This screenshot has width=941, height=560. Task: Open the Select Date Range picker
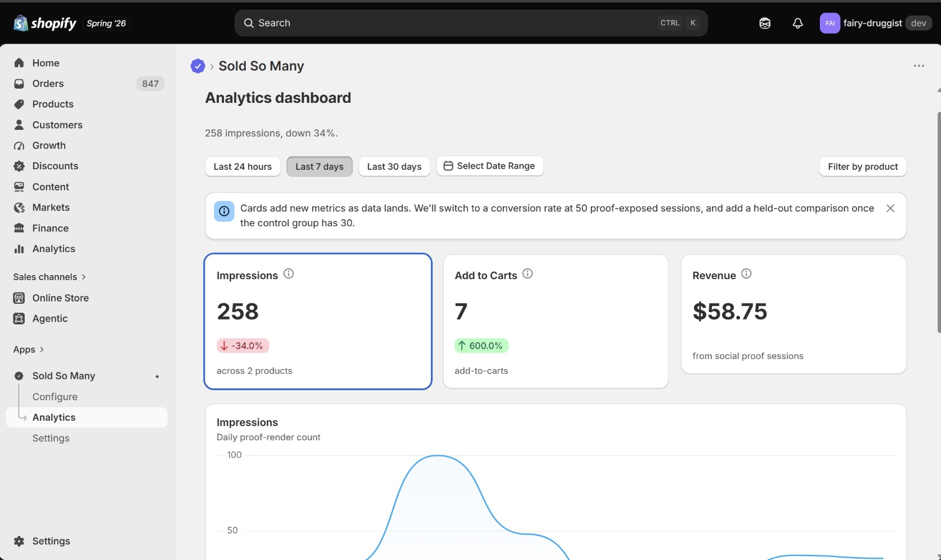[490, 166]
